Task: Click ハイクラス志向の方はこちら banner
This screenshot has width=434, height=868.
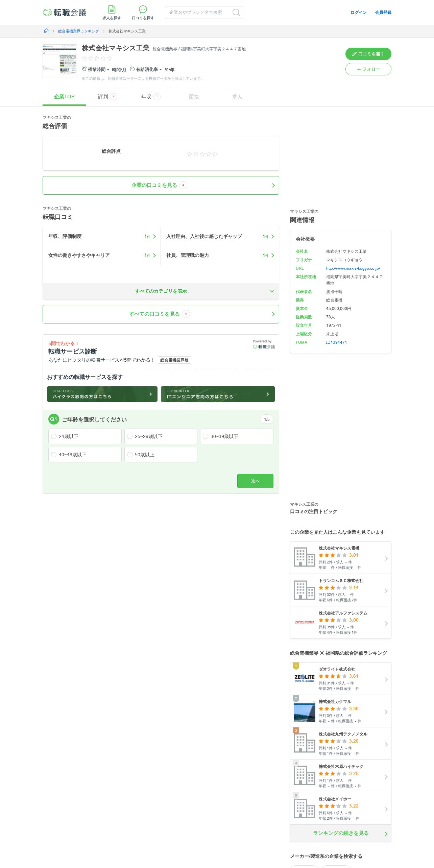Action: pyautogui.click(x=102, y=394)
